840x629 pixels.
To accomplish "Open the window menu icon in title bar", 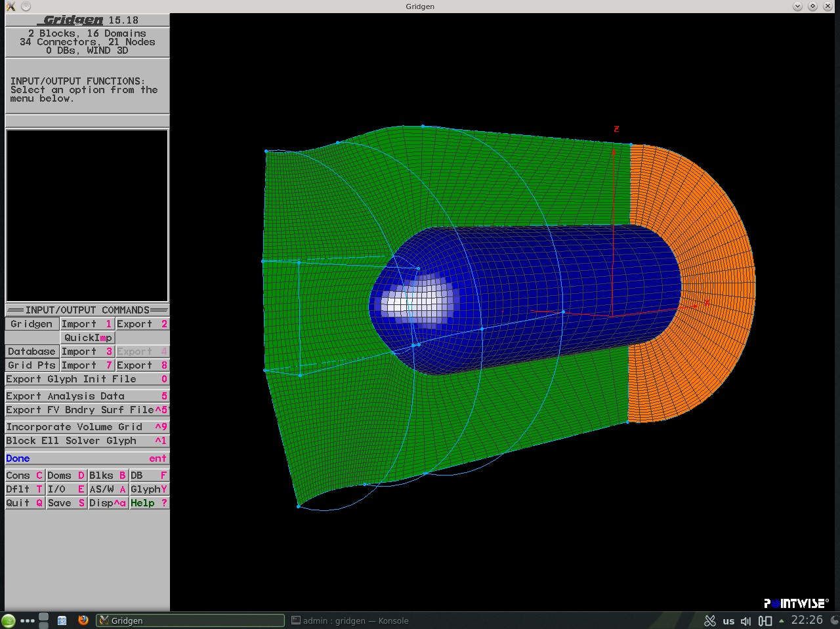I will 10,6.
